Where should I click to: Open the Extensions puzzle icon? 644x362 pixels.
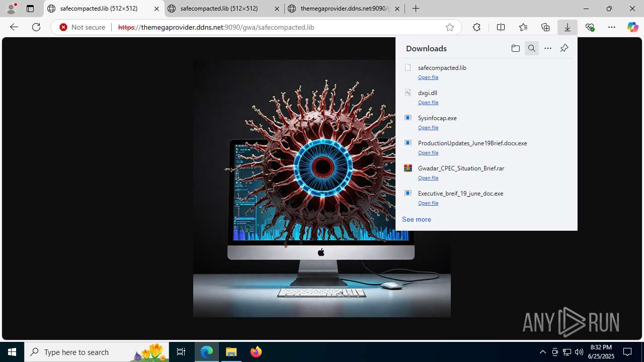click(476, 27)
